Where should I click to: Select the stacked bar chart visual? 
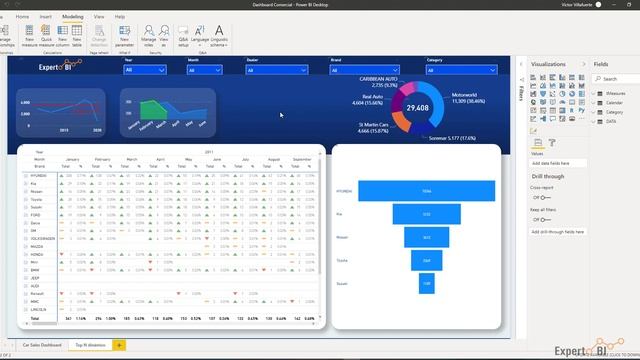coord(533,77)
